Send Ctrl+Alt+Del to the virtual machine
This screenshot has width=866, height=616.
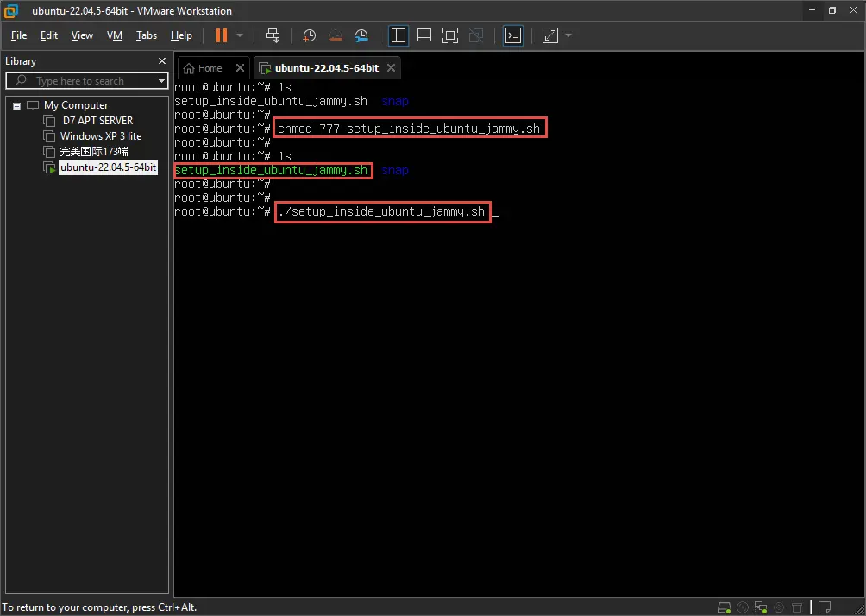pos(273,35)
